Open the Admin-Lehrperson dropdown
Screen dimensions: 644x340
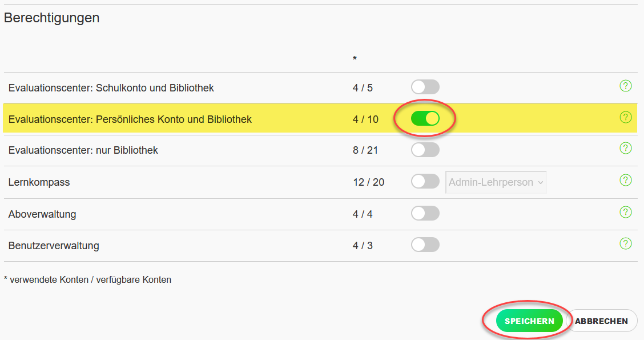click(x=496, y=182)
